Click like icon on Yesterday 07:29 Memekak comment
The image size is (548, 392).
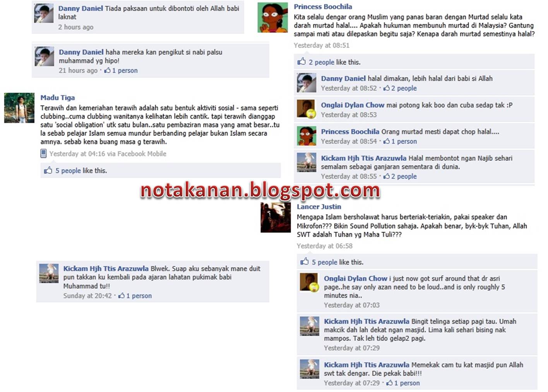[x=389, y=383]
